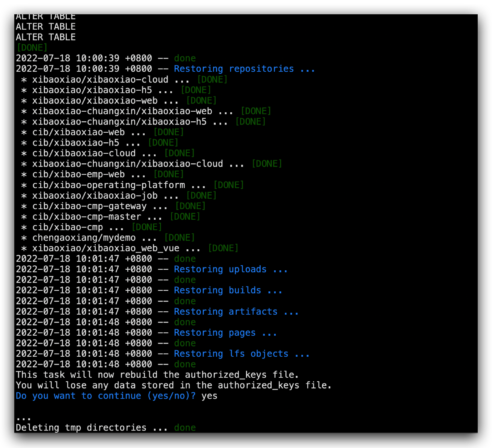The width and height of the screenshot is (492, 448).
Task: Select the "cib/xibao-cmp-gateway" repository entry
Action: tap(89, 206)
